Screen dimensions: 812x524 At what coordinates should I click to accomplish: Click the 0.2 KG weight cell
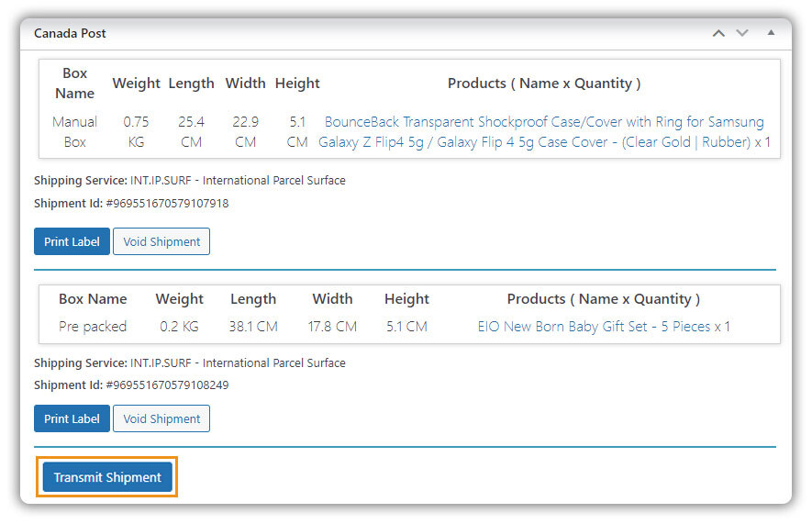coord(179,326)
